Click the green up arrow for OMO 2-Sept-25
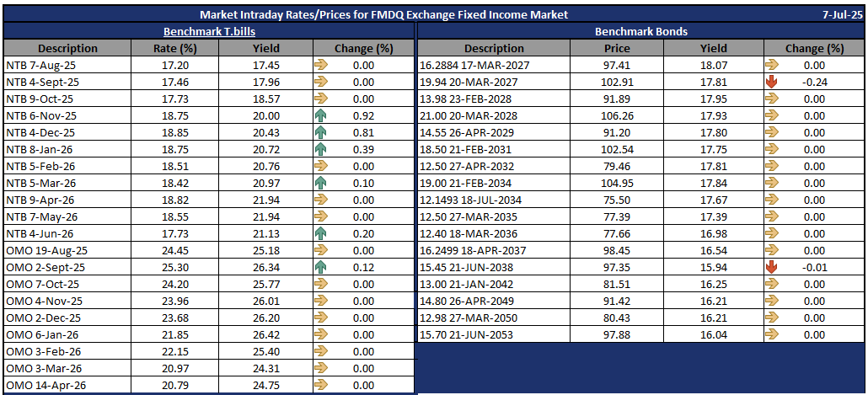This screenshot has height=395, width=868. click(320, 267)
